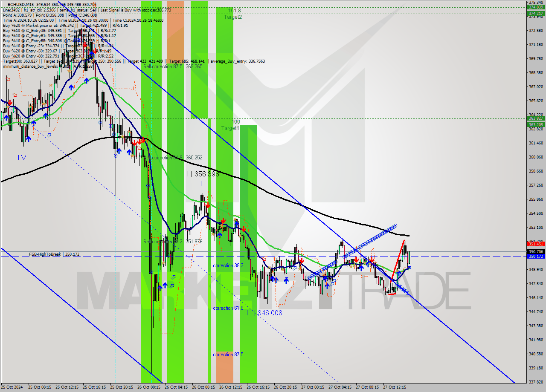Click the '26 Oct 00:15' time label
The image size is (546, 392).
(149, 388)
